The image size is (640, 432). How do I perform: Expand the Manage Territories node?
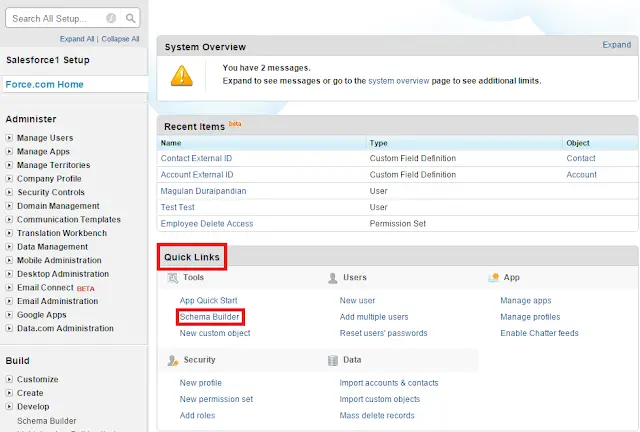tap(9, 165)
